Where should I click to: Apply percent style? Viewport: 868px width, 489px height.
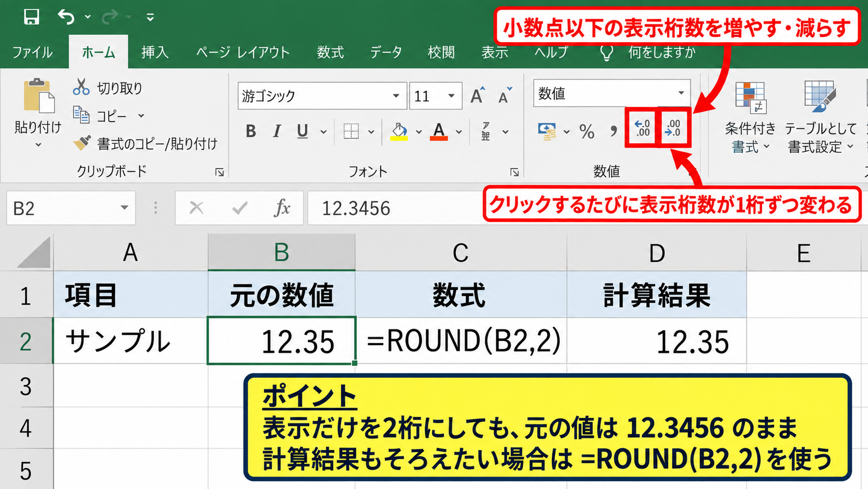[587, 131]
